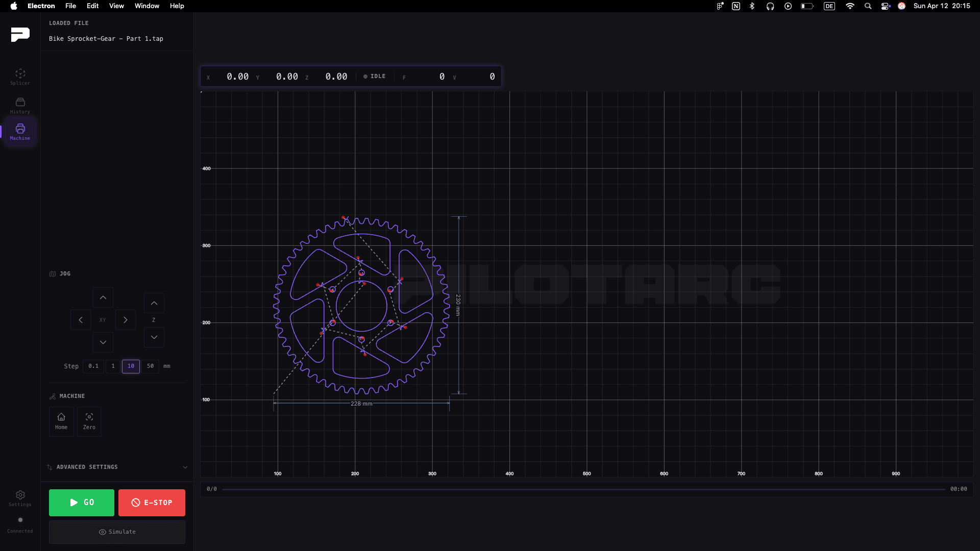Open the File menu
The image size is (980, 551).
point(71,6)
